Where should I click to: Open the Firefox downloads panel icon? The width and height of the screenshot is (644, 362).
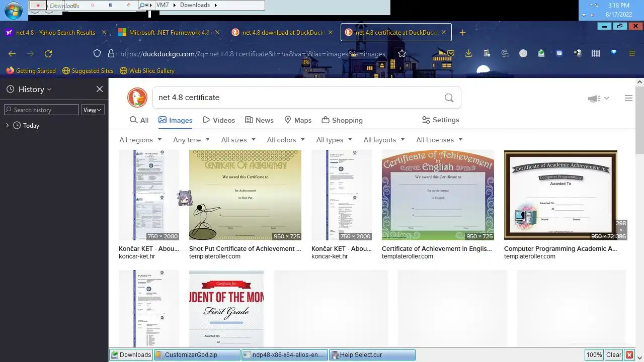(x=468, y=53)
